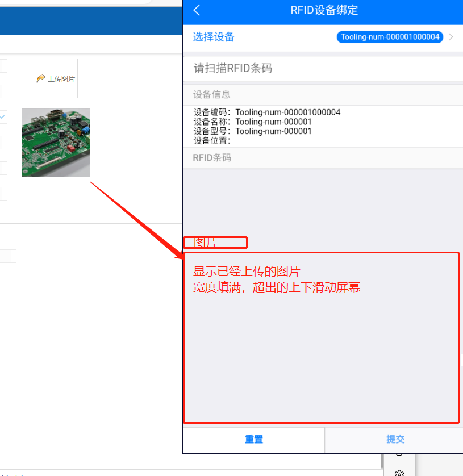Click the yellow arrow icon on 上传图片
Viewport: 463px width, 476px height.
coord(41,78)
